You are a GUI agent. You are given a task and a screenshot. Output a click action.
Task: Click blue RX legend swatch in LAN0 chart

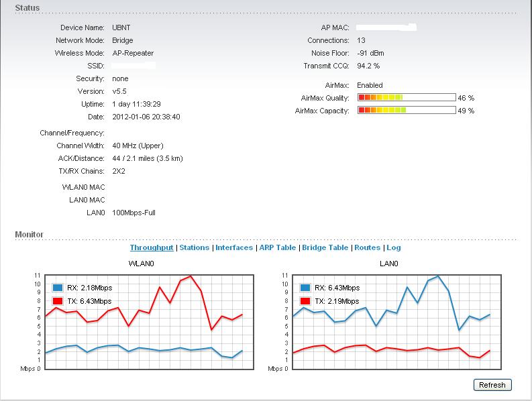tap(306, 288)
